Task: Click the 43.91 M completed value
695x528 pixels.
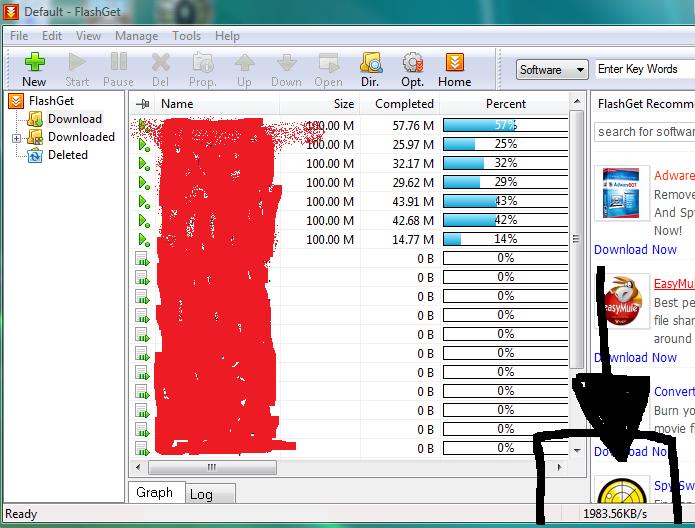Action: 413,202
